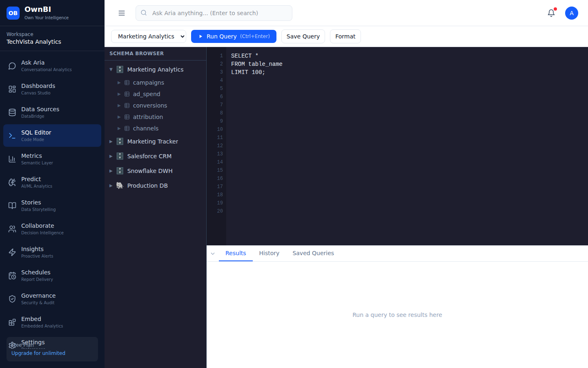Click conversions table icon
The height and width of the screenshot is (368, 588).
pos(127,105)
